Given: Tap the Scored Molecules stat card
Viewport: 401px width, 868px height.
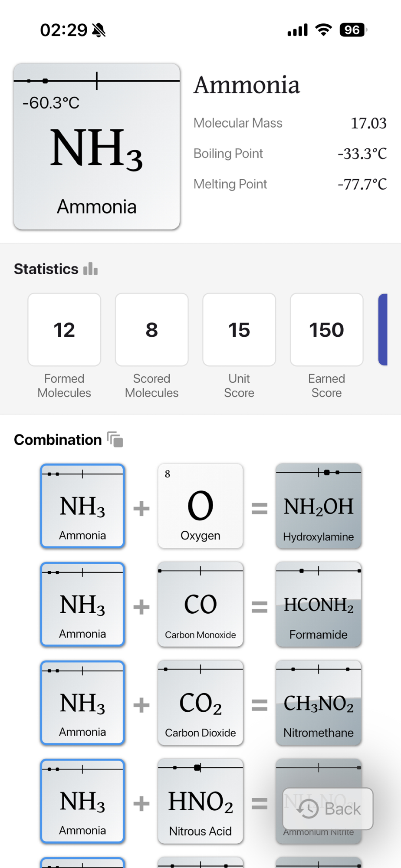Looking at the screenshot, I should (x=152, y=330).
